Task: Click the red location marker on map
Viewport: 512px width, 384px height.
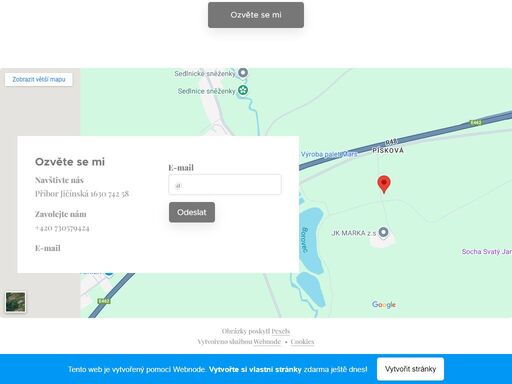Action: pos(384,184)
